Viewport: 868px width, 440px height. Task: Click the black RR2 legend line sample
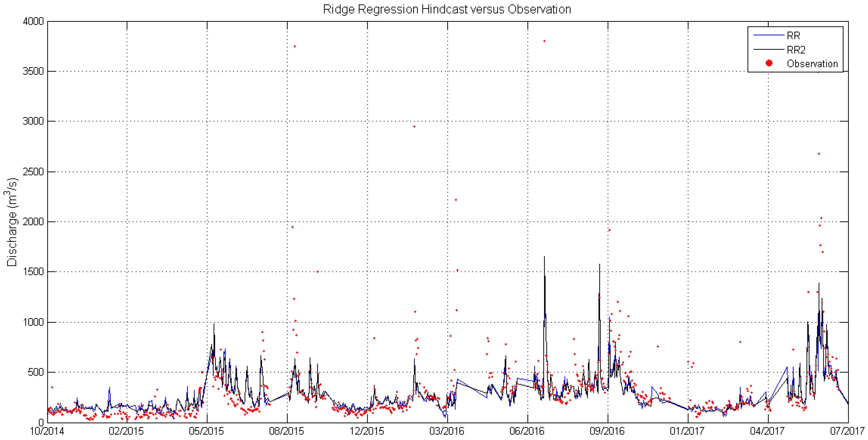tap(769, 50)
